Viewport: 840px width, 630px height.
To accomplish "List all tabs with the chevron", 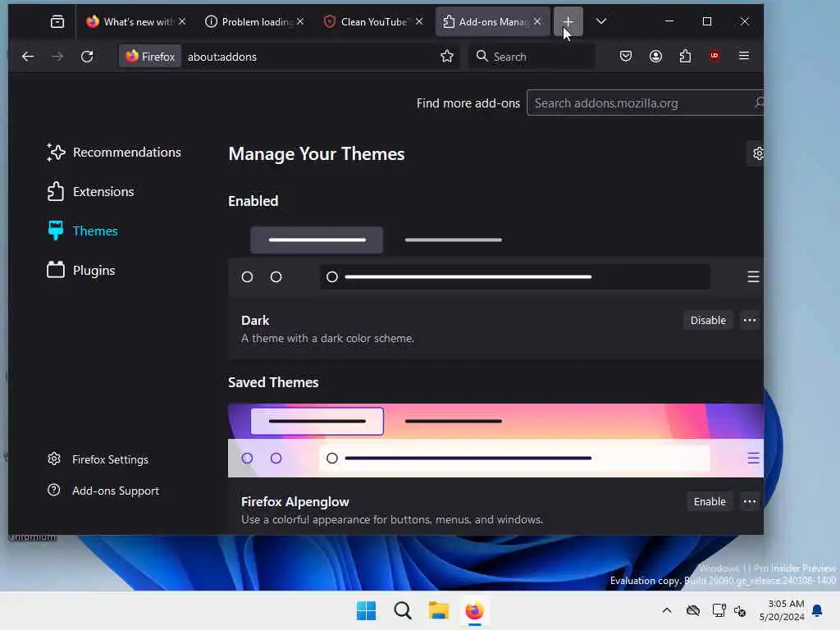I will point(601,21).
